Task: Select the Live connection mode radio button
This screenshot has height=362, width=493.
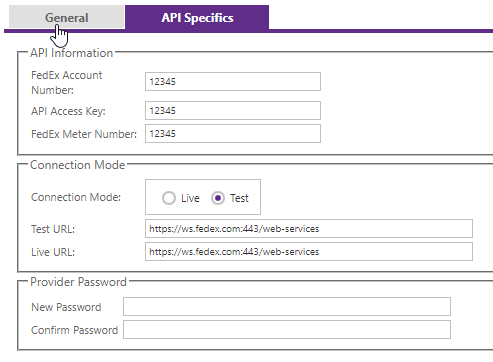Action: tap(169, 198)
